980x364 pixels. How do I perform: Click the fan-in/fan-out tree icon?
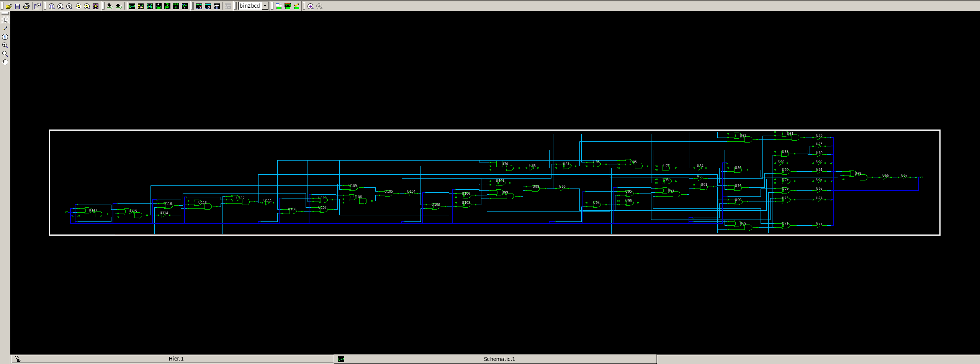[x=150, y=6]
